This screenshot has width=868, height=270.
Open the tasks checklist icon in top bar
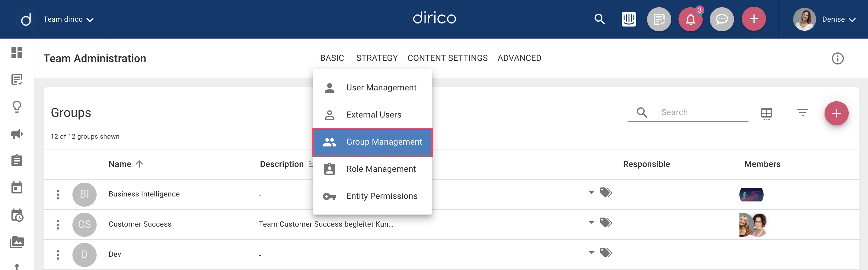tap(659, 19)
